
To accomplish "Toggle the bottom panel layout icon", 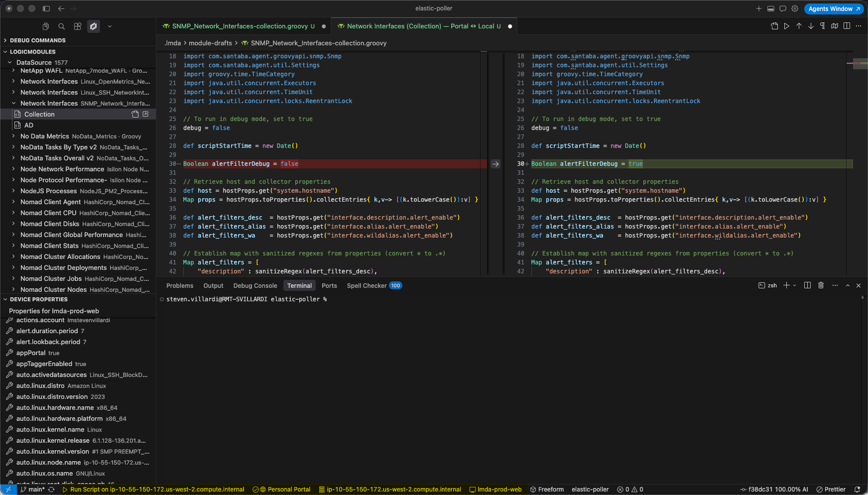I will tap(771, 8).
